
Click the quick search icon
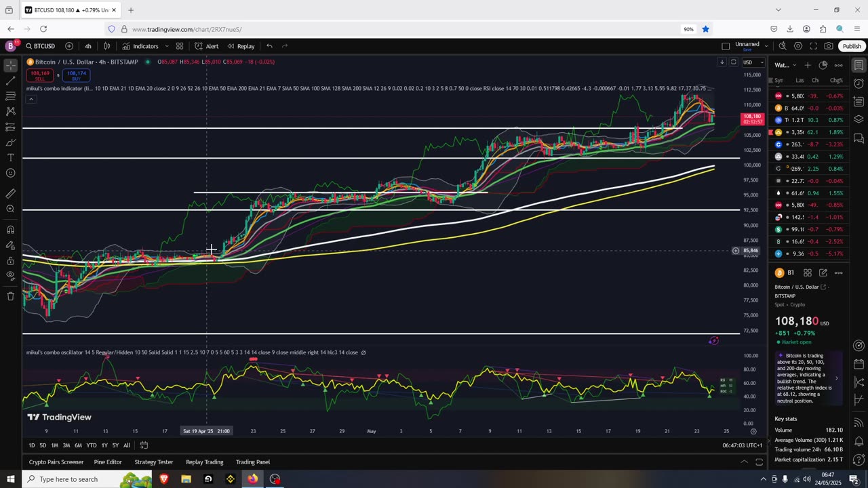783,46
